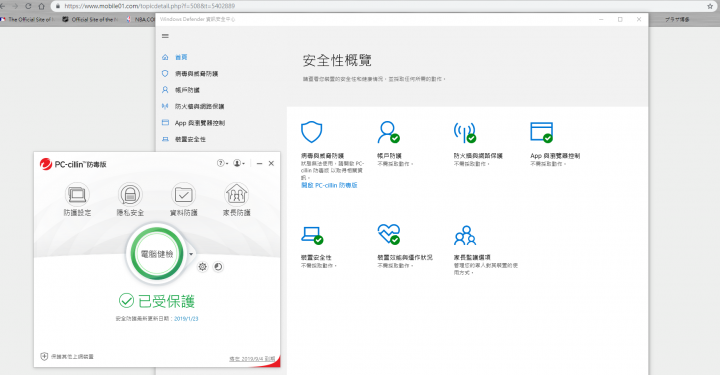Screen dimensions: 720x375
Task: Click protect other devices shield link
Action: [x=67, y=356]
